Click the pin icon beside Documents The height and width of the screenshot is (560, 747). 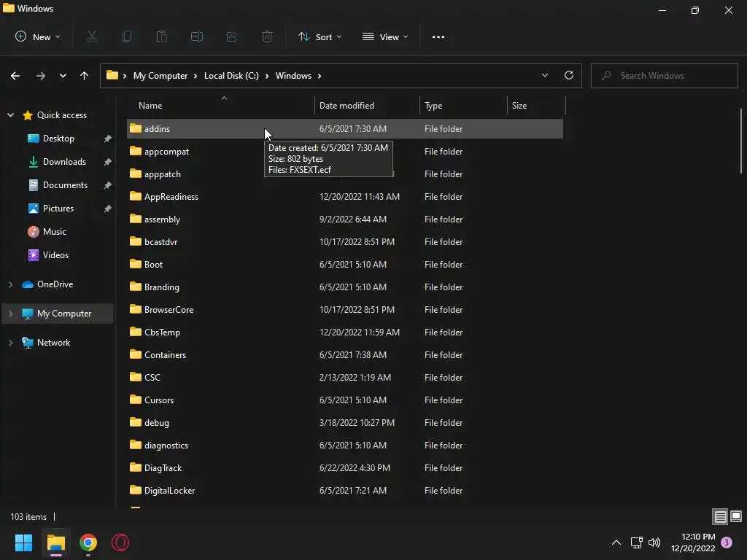pyautogui.click(x=108, y=185)
